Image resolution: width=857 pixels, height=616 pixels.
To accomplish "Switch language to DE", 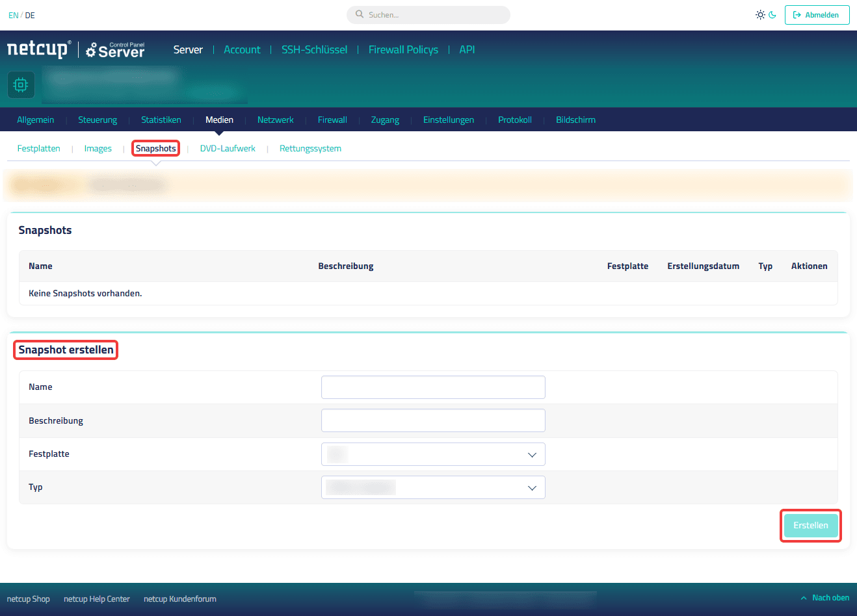I will [x=30, y=15].
